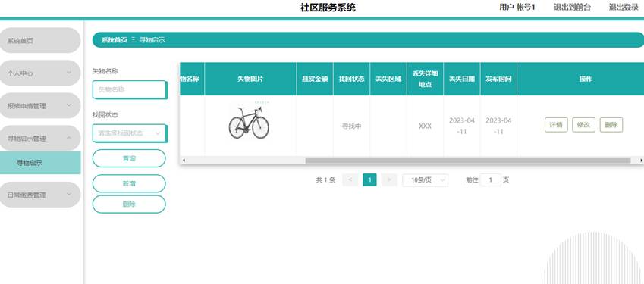Click 详情 button in the table row
This screenshot has width=644, height=284.
556,125
